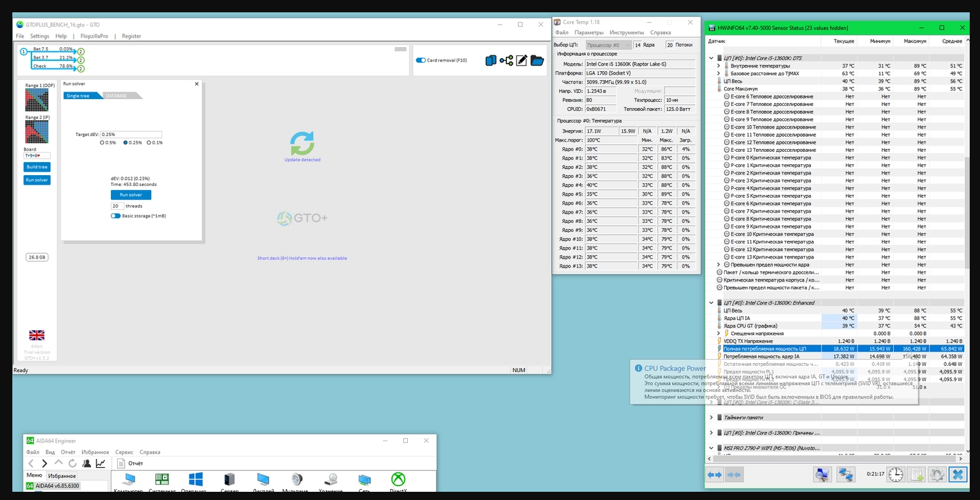Open the Computer category icon in AIDA64

point(128,481)
